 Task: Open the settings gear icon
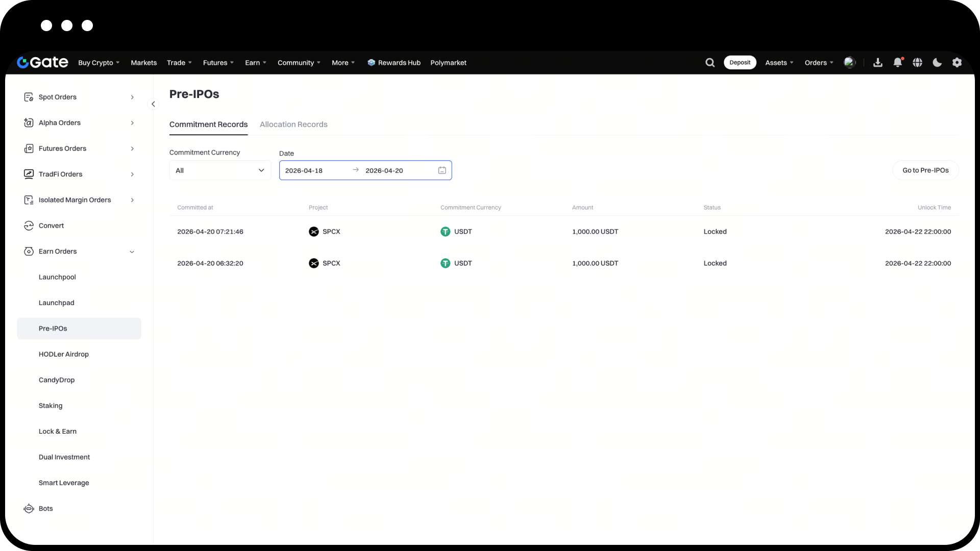(957, 63)
